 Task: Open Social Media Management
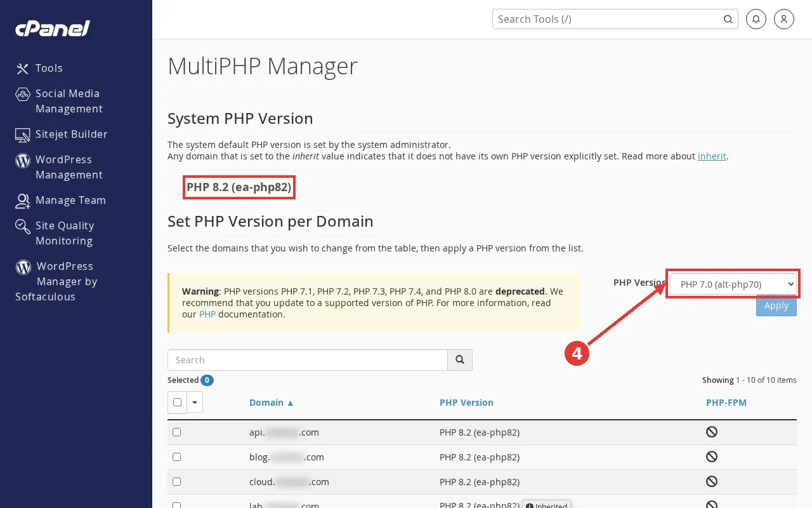tap(69, 101)
